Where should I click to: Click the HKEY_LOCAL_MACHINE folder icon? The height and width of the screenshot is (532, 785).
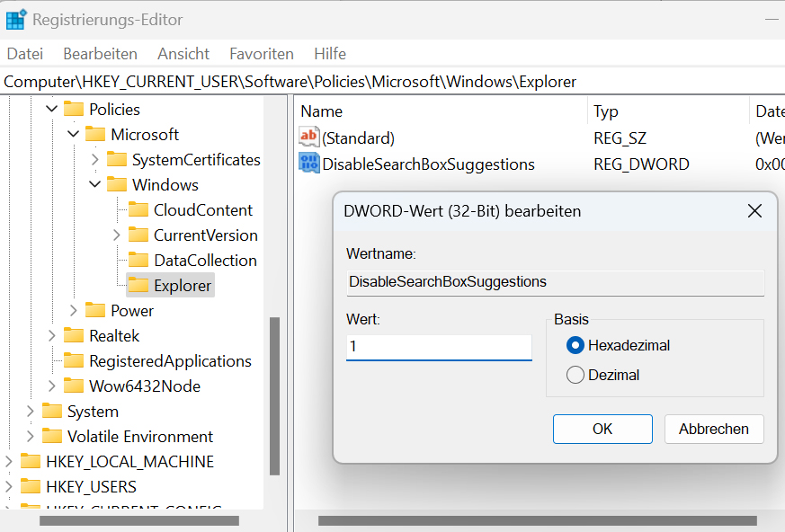[x=31, y=461]
